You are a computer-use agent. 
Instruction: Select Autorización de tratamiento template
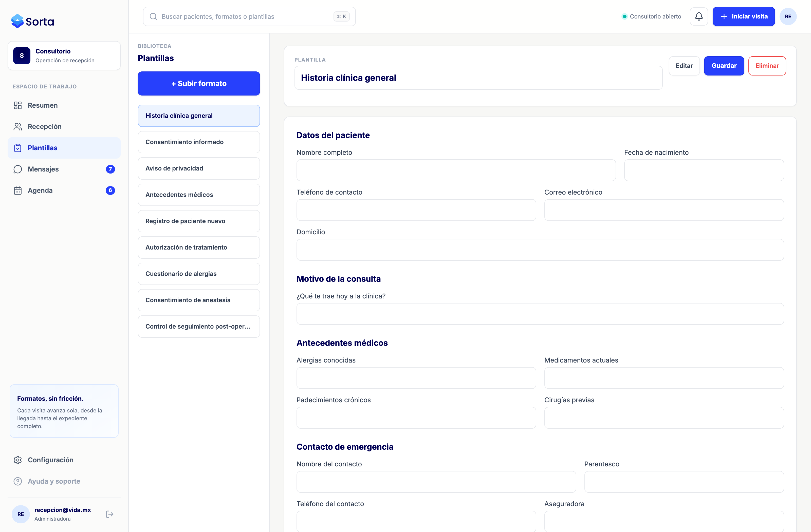[199, 247]
